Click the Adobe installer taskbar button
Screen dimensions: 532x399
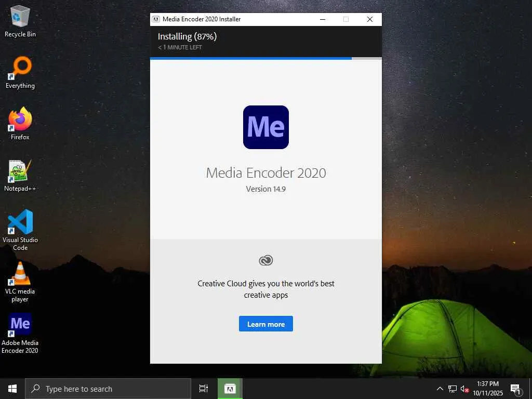230,389
